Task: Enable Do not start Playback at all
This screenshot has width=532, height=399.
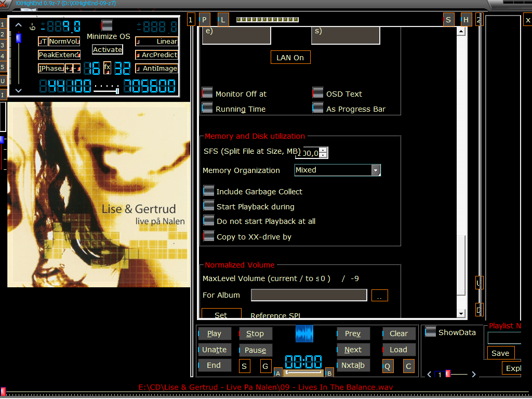Action: 209,220
